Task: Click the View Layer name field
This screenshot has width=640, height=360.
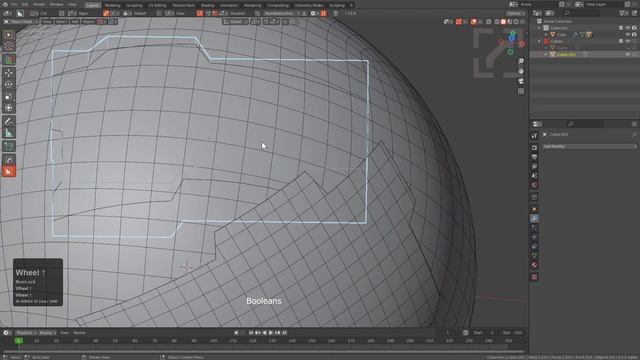Action: click(604, 4)
